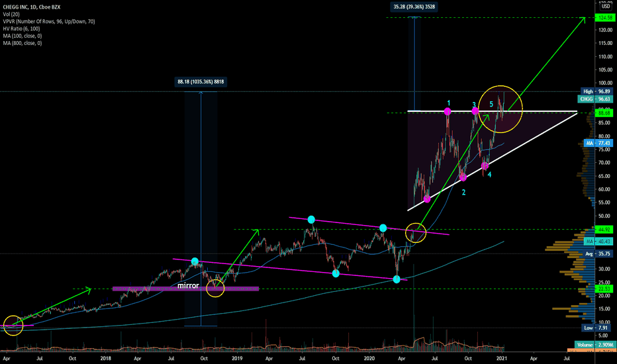Select the "mirror" text annotation
Viewport: 617px width, 364px height.
coord(188,286)
